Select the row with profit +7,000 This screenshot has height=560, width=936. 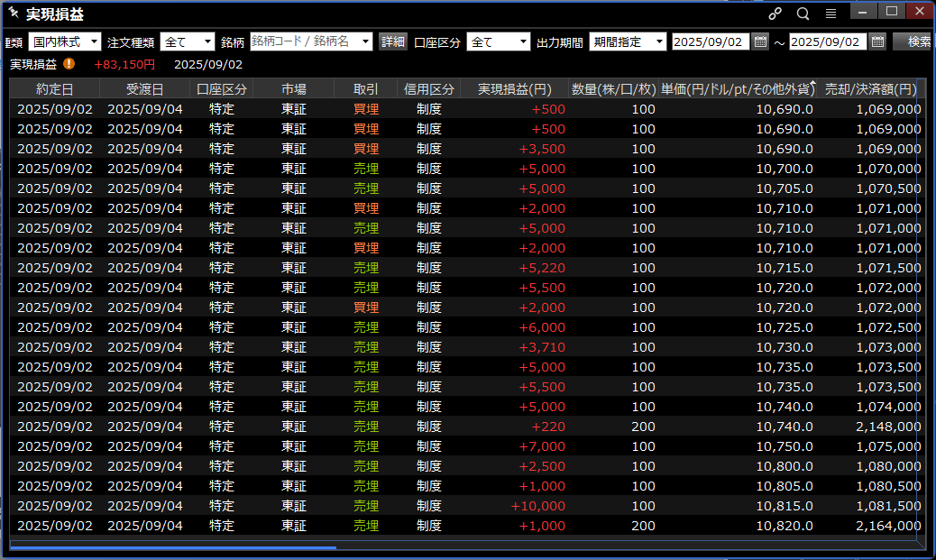465,446
